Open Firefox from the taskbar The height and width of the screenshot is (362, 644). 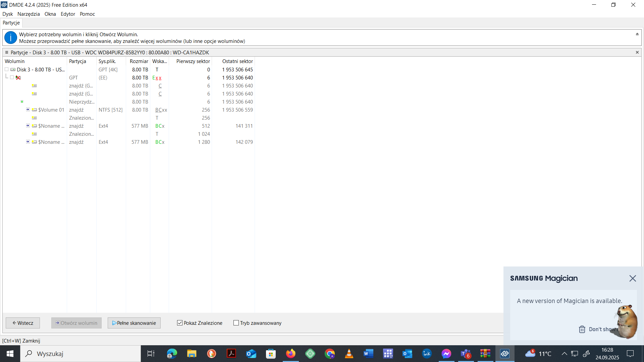coord(291,354)
